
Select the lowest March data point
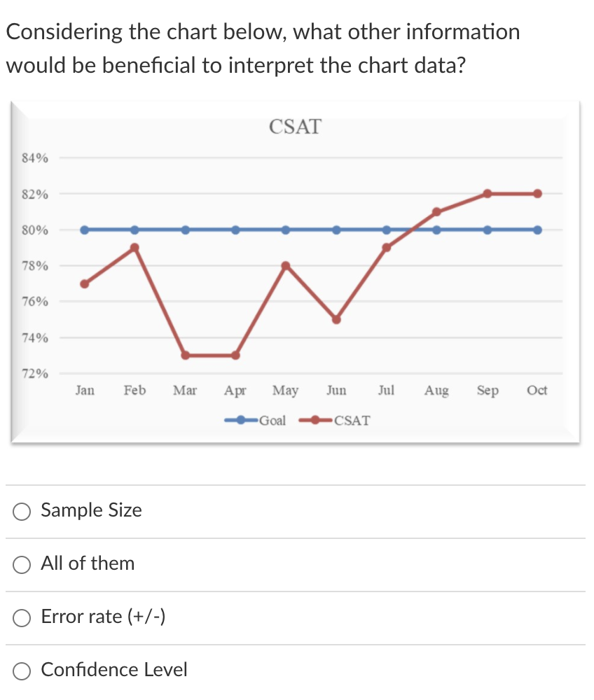(x=185, y=356)
